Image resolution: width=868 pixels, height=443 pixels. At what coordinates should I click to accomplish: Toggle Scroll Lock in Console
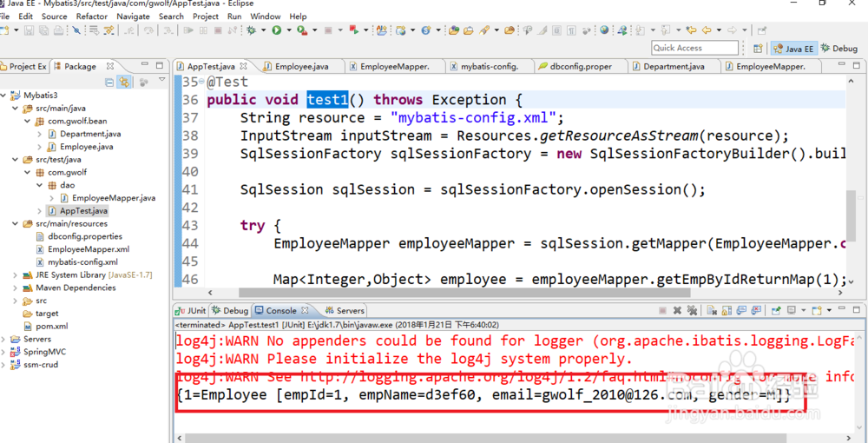pyautogui.click(x=727, y=311)
